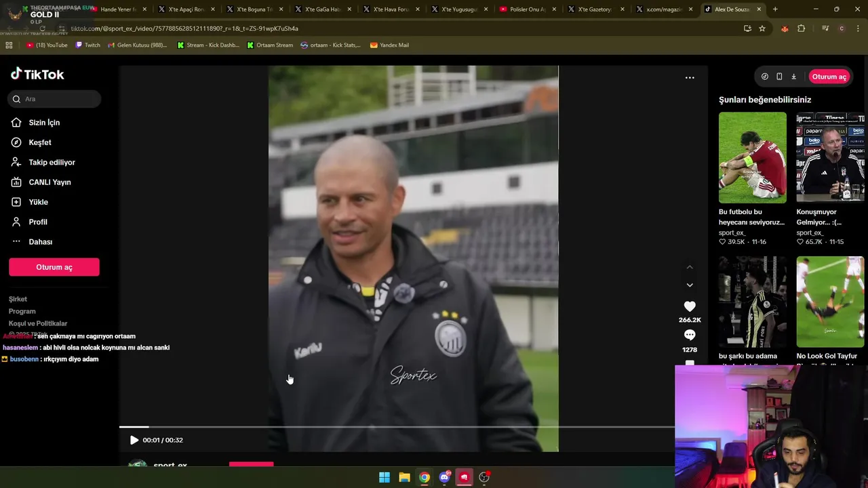Open the Windows Start menu
868x488 pixels.
coord(384,477)
